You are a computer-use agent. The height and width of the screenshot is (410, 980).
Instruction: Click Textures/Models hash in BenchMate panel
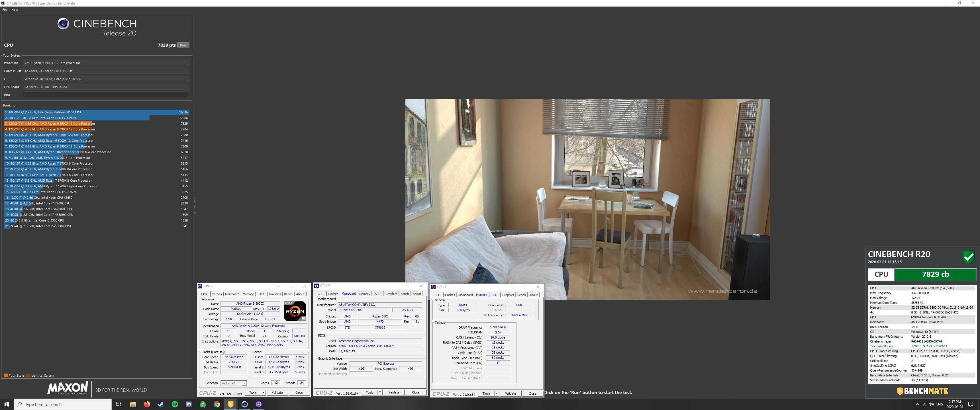[x=929, y=347]
